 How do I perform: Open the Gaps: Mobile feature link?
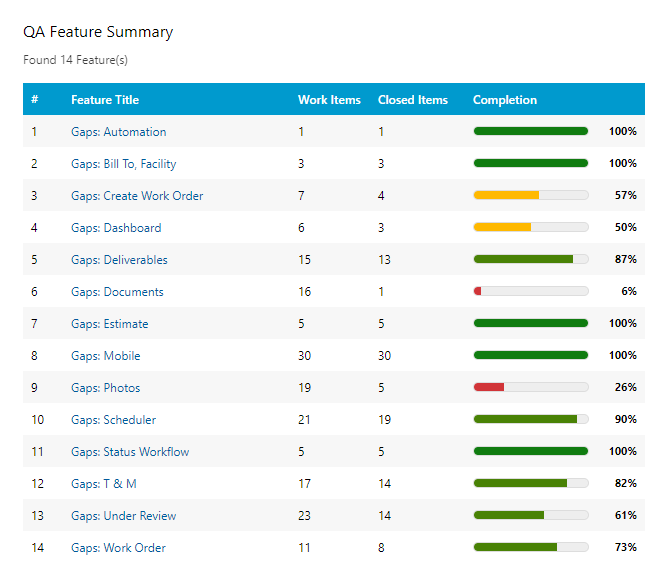pyautogui.click(x=105, y=356)
